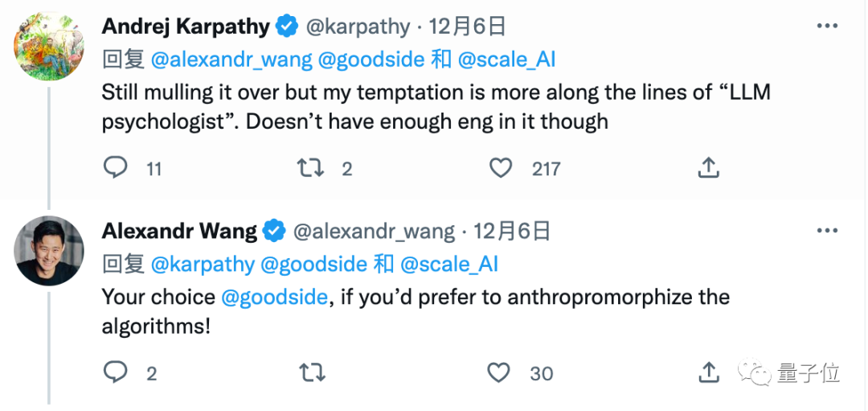Open Alexandr Wang's profile picture
This screenshot has height=411, width=868.
point(49,250)
